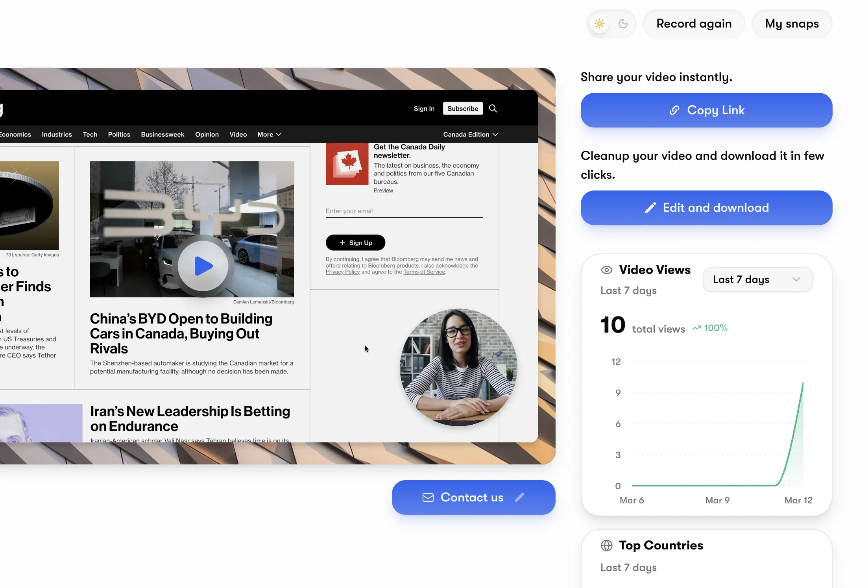Click the Bloomberg search magnifier icon

(x=493, y=109)
